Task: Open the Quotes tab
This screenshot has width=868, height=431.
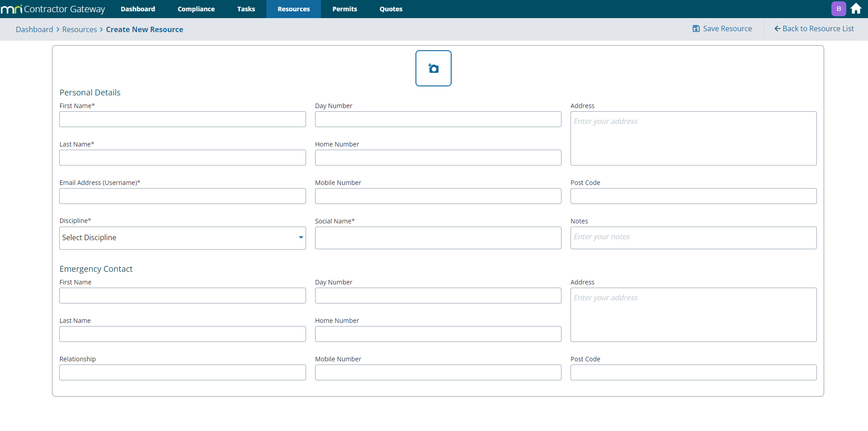Action: pos(391,9)
